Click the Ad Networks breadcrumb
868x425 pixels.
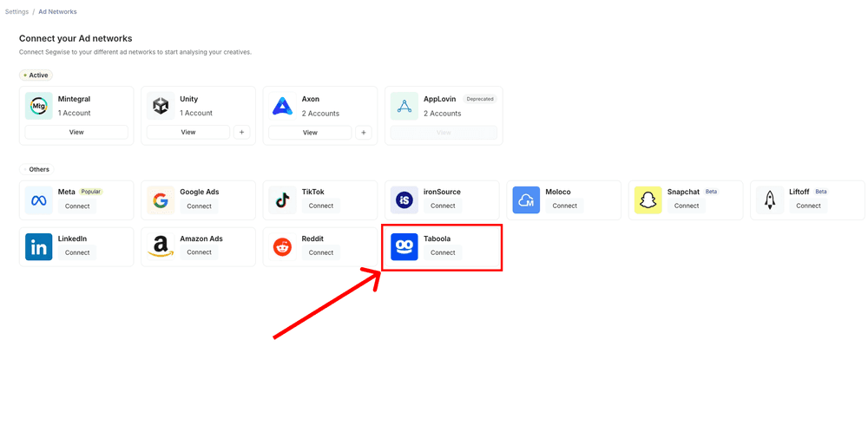[57, 11]
